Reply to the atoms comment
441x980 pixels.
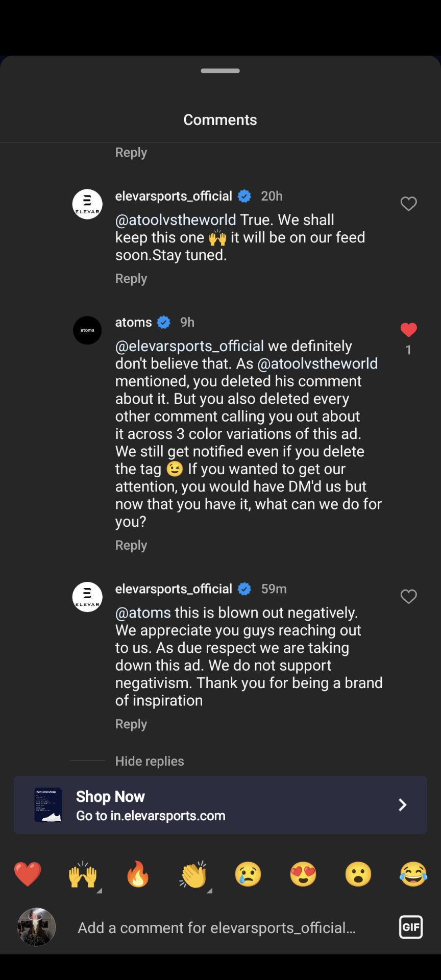click(x=131, y=545)
